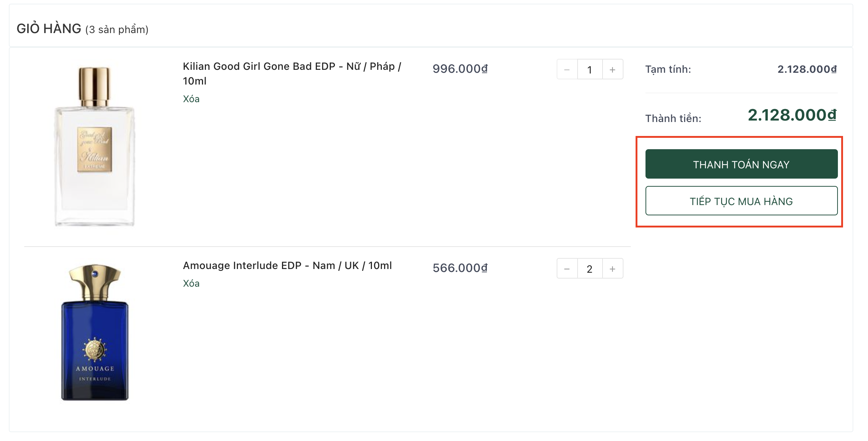Screen dimensions: 868x441
Task: Delete Amouage Interlude with Xóa link
Action: click(191, 283)
